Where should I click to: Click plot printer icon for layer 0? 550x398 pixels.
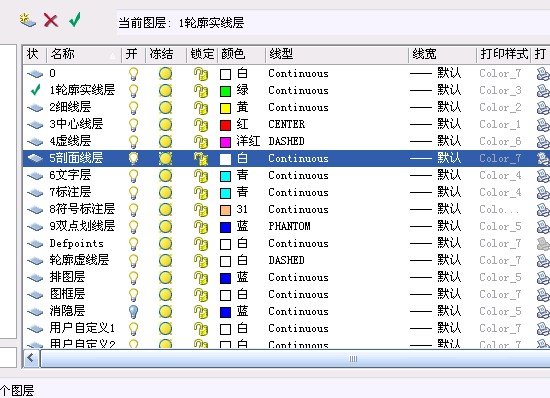click(543, 74)
